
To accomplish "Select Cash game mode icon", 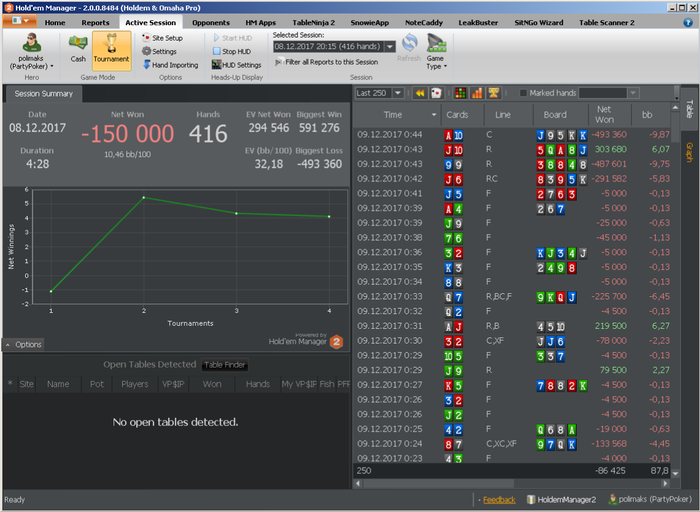I will (x=78, y=43).
